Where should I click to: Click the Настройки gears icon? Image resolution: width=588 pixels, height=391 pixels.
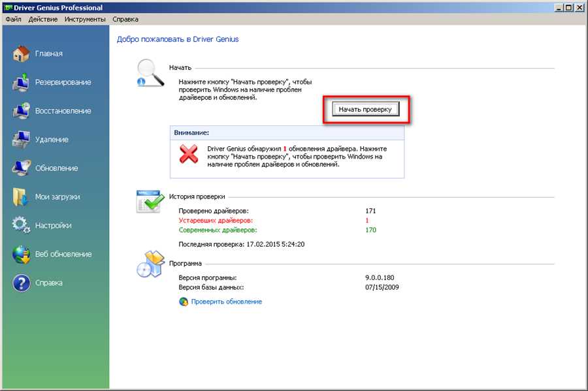click(21, 225)
